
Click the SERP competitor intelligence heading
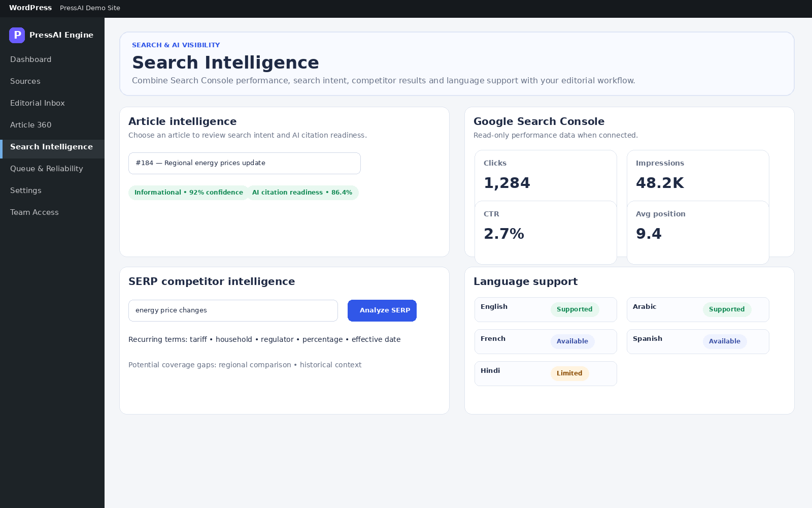click(x=212, y=281)
